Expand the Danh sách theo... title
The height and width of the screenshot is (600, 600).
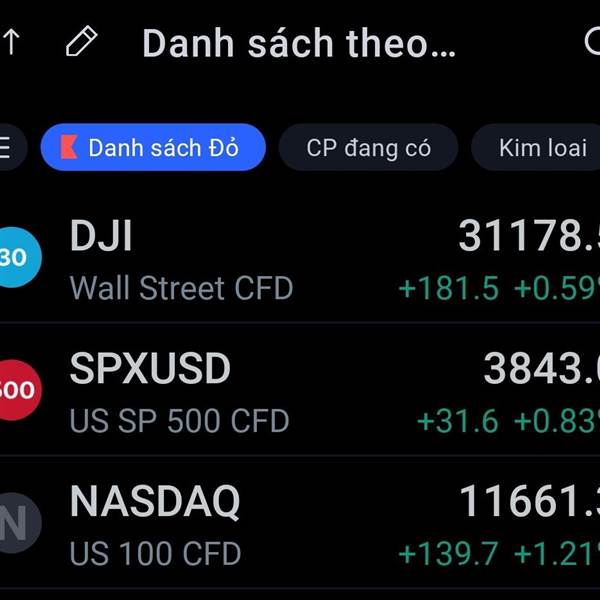tap(299, 43)
